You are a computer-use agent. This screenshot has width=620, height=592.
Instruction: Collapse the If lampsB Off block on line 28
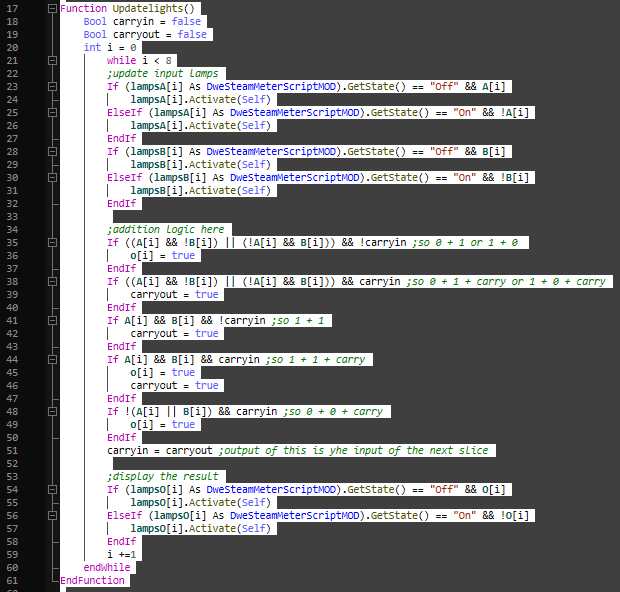52,151
